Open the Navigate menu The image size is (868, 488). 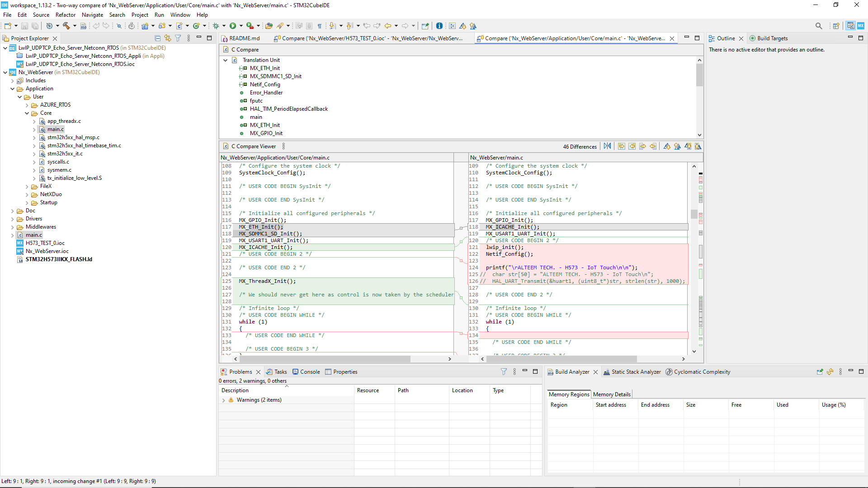click(x=92, y=14)
